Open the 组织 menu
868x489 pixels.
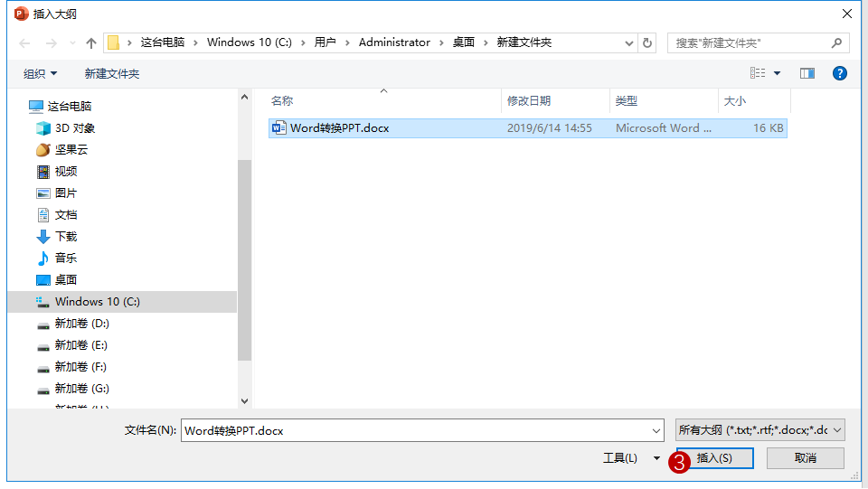point(40,73)
